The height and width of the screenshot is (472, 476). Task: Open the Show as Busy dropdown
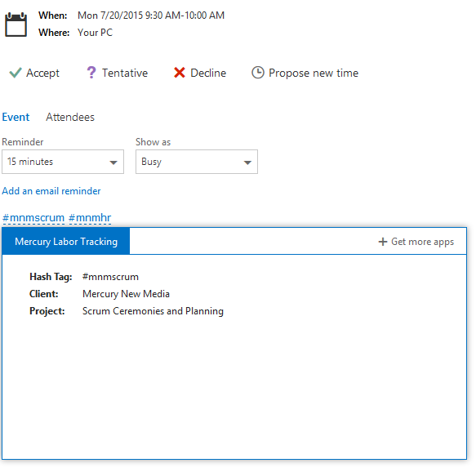197,162
